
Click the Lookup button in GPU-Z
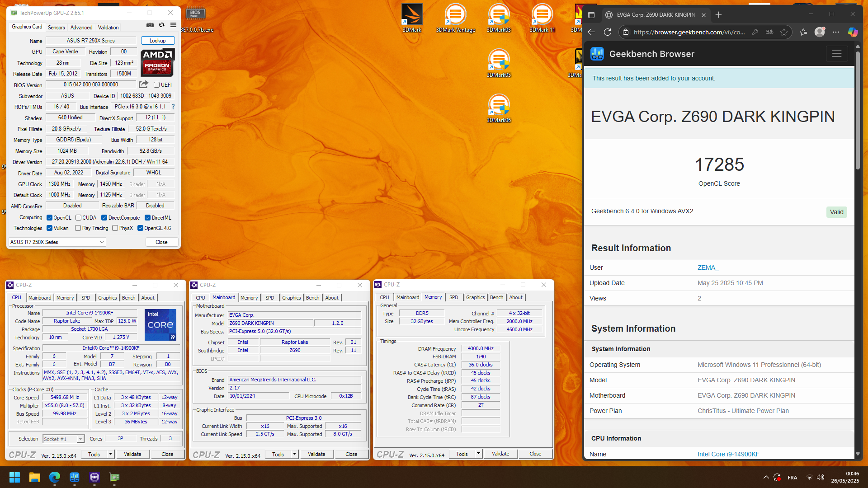(x=158, y=41)
